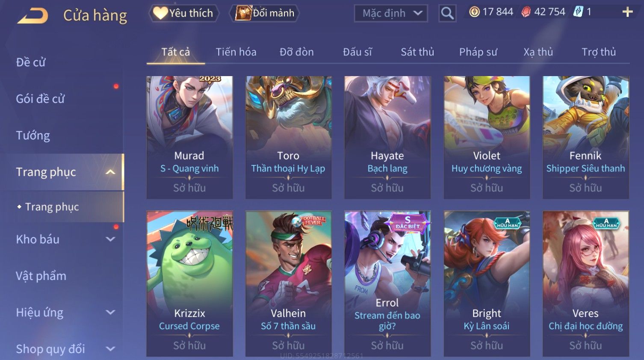
Task: Open the search magnifier icon
Action: tap(447, 13)
